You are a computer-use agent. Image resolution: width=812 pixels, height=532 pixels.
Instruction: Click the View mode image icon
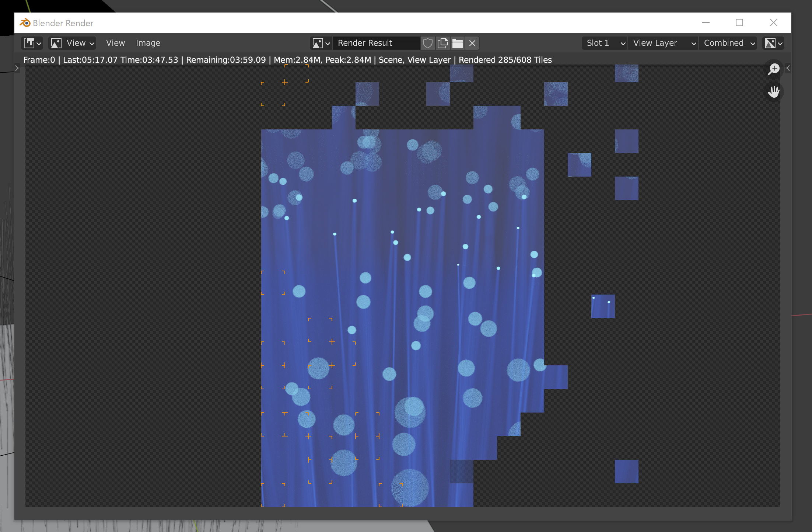tap(56, 43)
